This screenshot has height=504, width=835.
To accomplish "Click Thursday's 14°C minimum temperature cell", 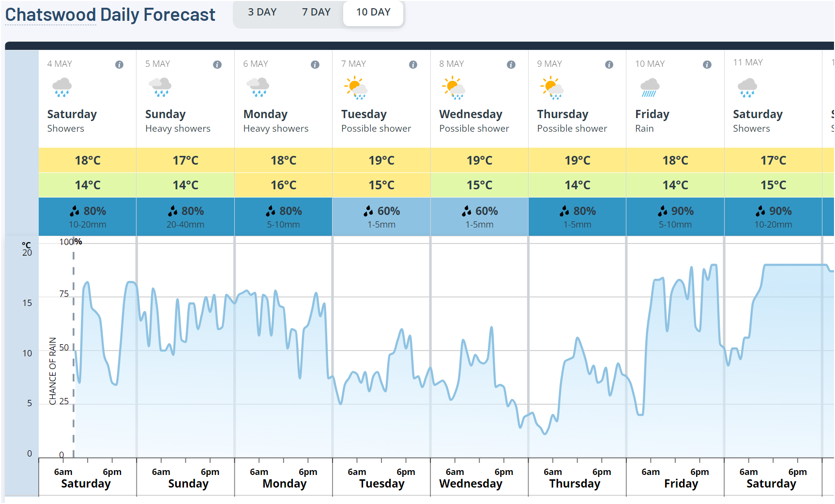I will [x=577, y=185].
